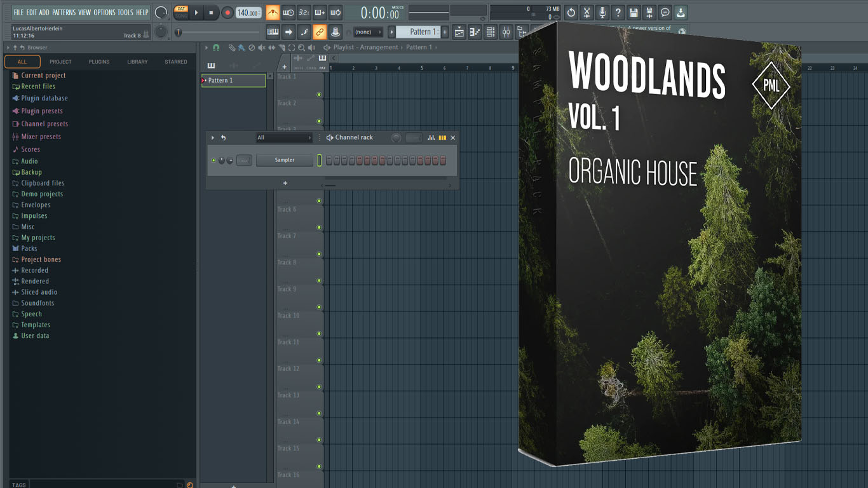Viewport: 868px width, 488px height.
Task: Select the playlist draw pencil tool
Action: coord(232,48)
